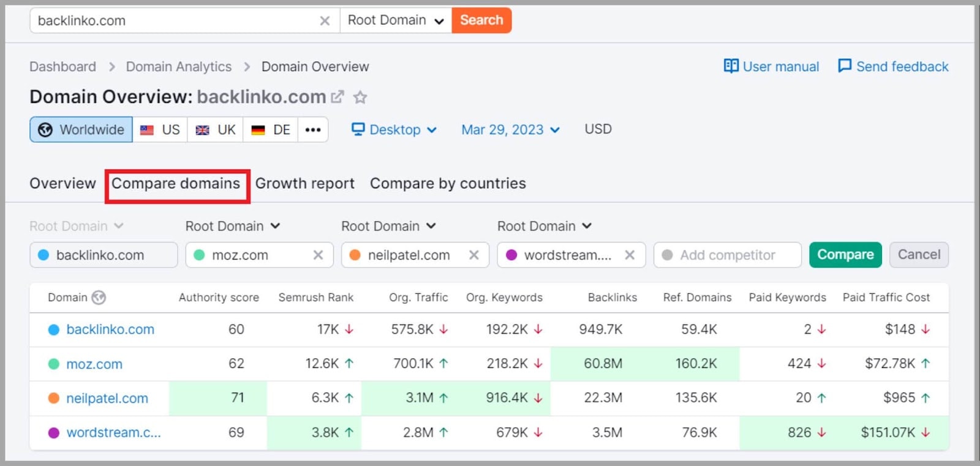Click the 60.8M backlinks value for moz.com
The image size is (980, 466).
(603, 364)
